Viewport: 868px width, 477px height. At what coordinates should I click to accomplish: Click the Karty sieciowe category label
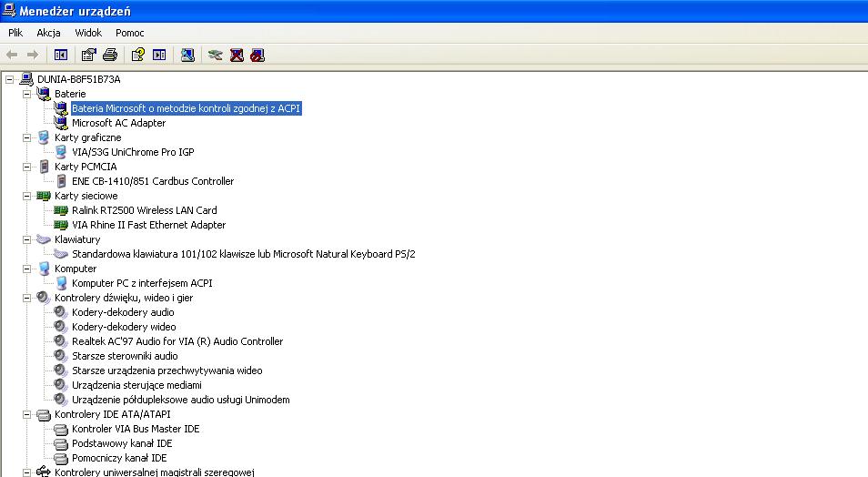pyautogui.click(x=86, y=196)
